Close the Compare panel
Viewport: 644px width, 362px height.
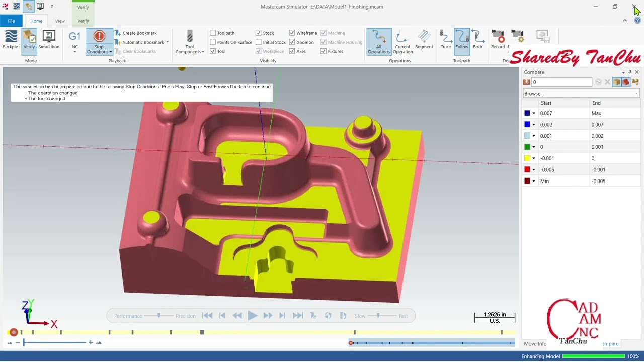coord(637,72)
